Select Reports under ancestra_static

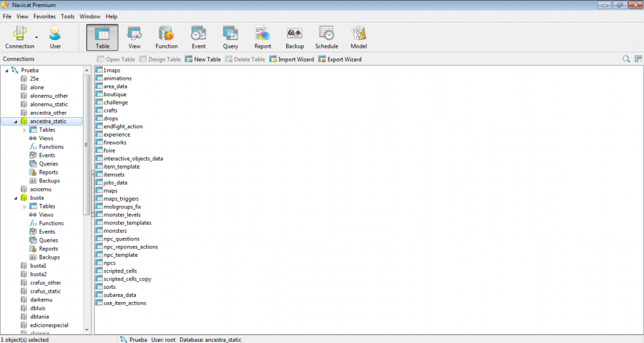pos(43,172)
